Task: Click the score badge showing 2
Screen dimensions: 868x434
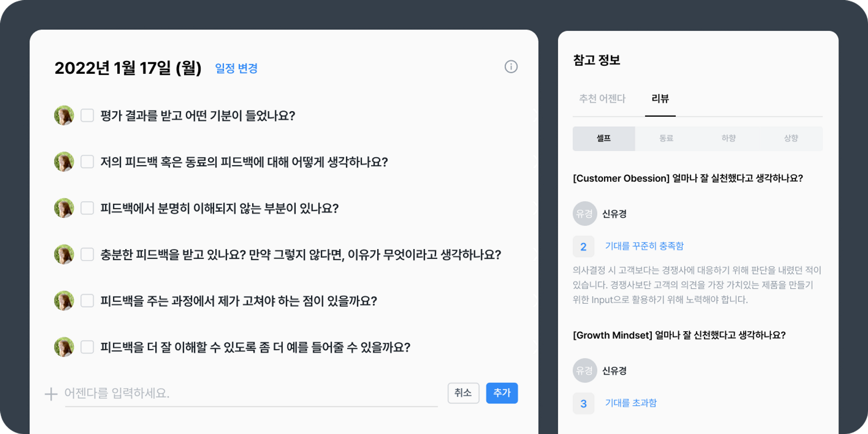Action: click(584, 246)
